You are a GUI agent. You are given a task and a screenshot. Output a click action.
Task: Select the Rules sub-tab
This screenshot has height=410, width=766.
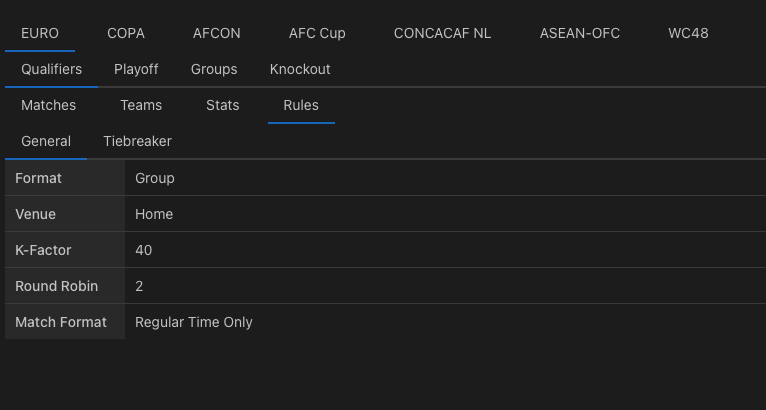301,106
